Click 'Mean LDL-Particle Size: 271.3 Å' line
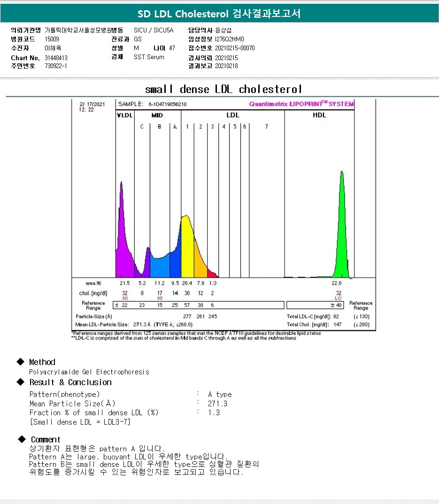 click(x=134, y=325)
